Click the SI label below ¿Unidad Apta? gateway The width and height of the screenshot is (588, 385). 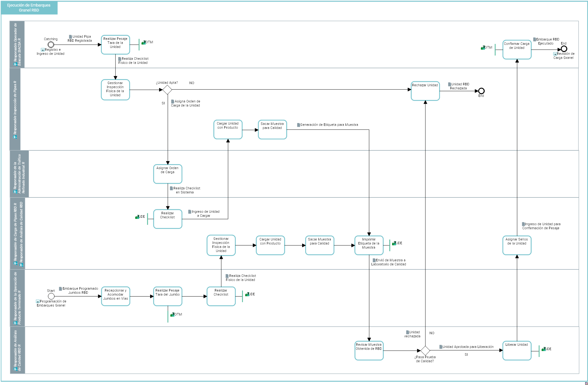tap(163, 103)
